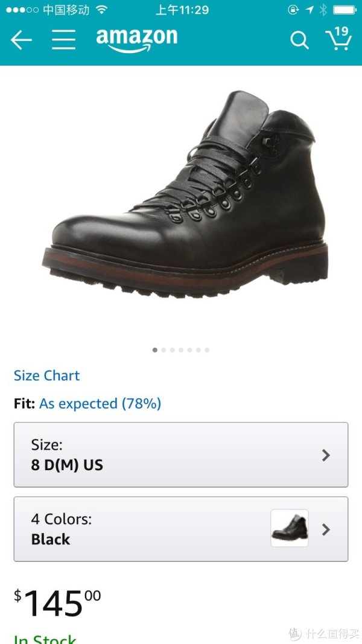Screen dimensions: 362x644
Task: Expand the Size 8 D(M) US selector
Action: click(x=181, y=454)
